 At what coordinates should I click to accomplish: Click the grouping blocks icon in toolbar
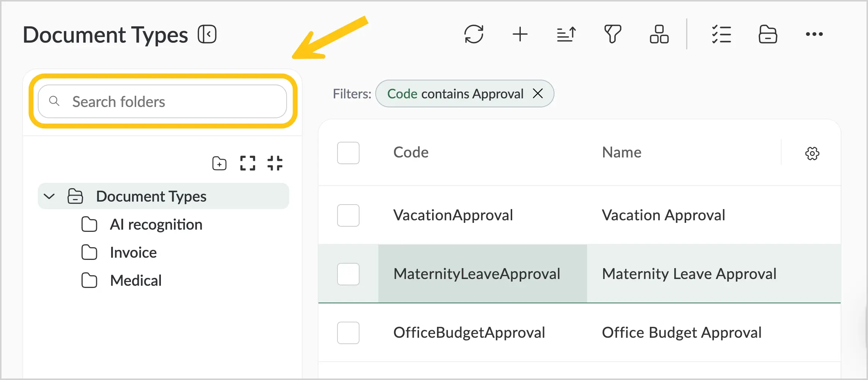click(659, 34)
